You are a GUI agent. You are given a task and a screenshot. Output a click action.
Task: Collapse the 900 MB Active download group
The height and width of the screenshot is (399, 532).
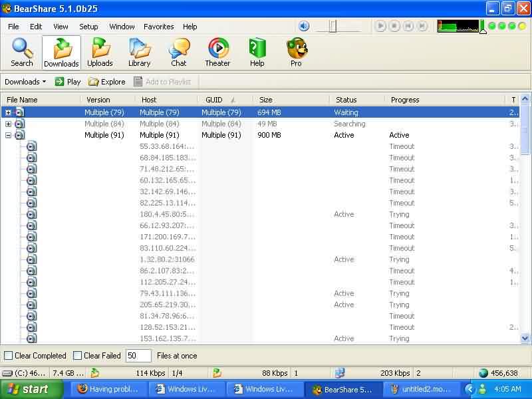pyautogui.click(x=8, y=136)
